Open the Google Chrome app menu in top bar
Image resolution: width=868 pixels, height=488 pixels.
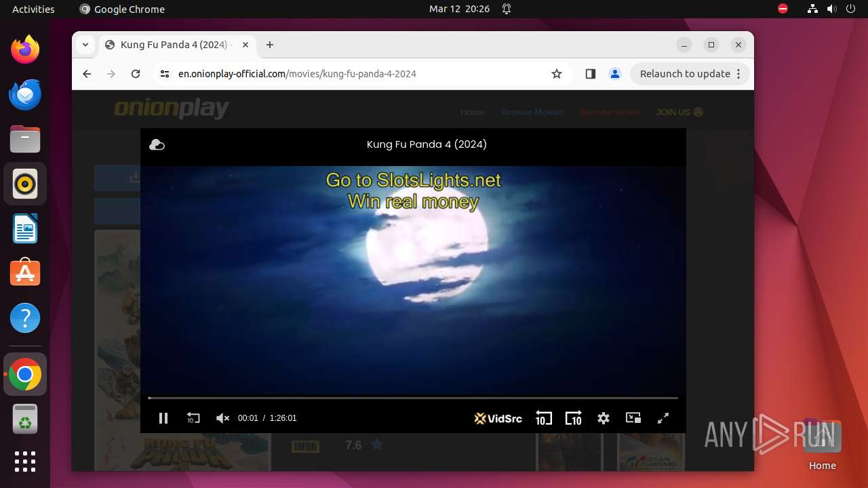pos(122,9)
